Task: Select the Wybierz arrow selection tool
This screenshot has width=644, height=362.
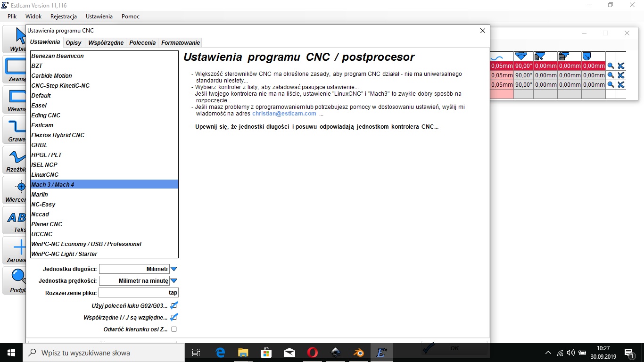Action: pyautogui.click(x=15, y=39)
